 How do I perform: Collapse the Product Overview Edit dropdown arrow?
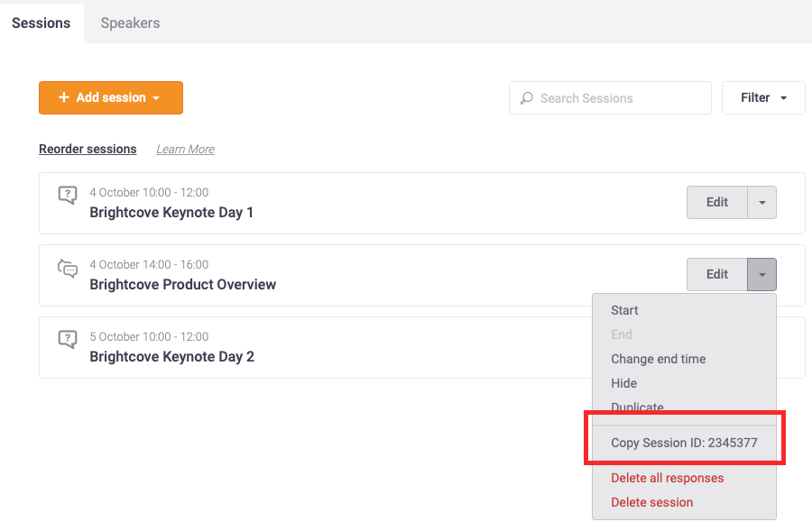(x=761, y=274)
